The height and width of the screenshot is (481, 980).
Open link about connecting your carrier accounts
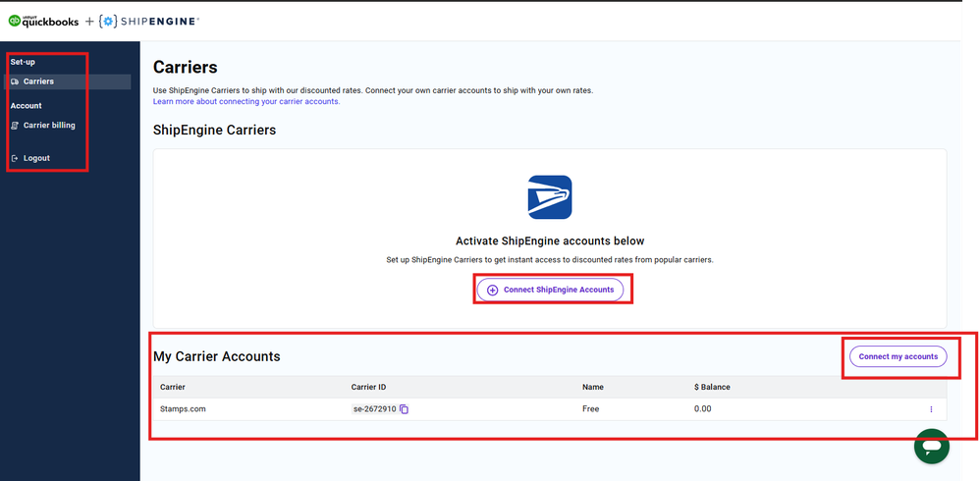246,101
